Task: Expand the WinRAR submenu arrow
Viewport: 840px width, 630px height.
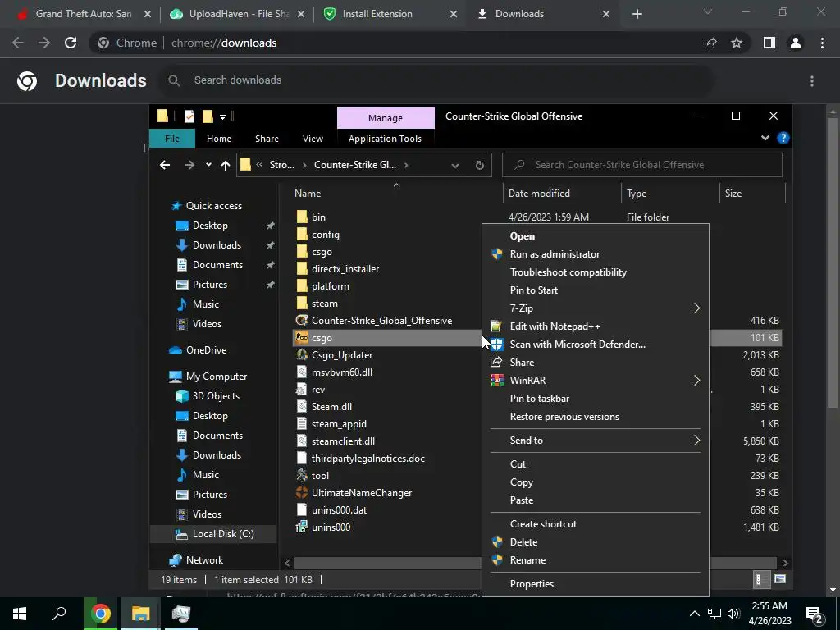Action: point(696,381)
